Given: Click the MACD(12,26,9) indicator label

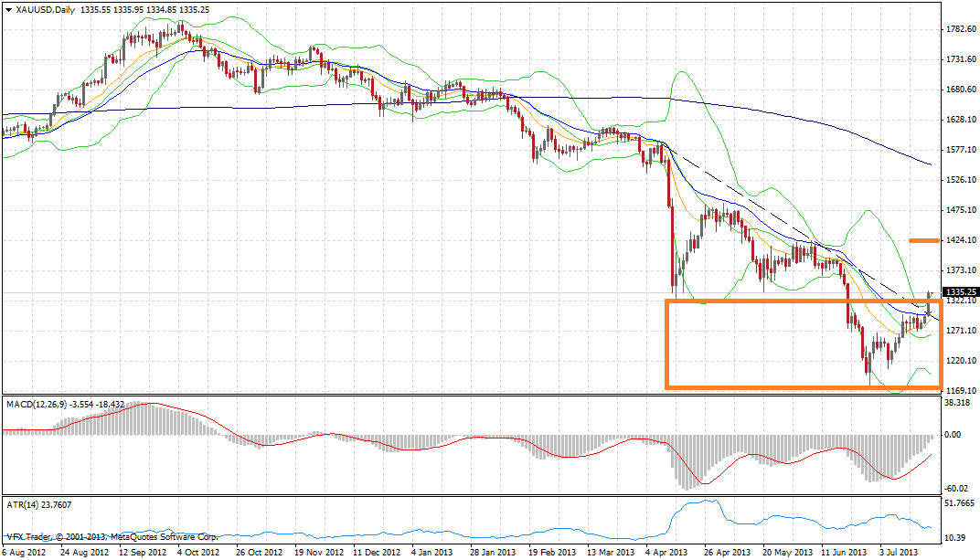Looking at the screenshot, I should 41,403.
